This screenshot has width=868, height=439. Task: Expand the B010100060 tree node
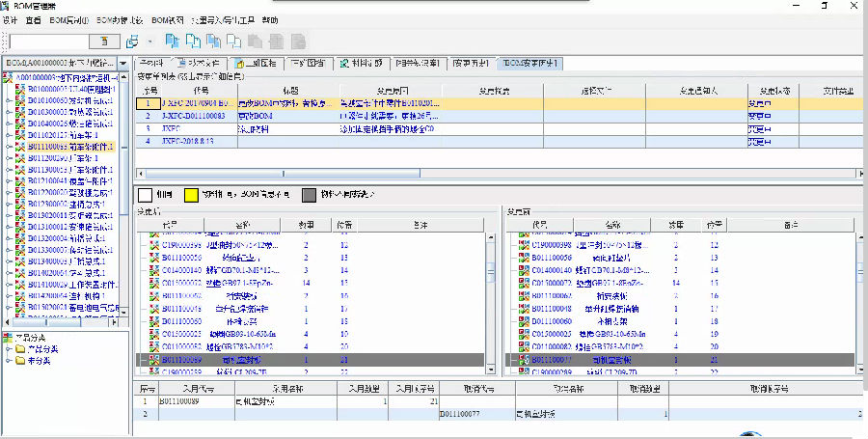tap(9, 100)
